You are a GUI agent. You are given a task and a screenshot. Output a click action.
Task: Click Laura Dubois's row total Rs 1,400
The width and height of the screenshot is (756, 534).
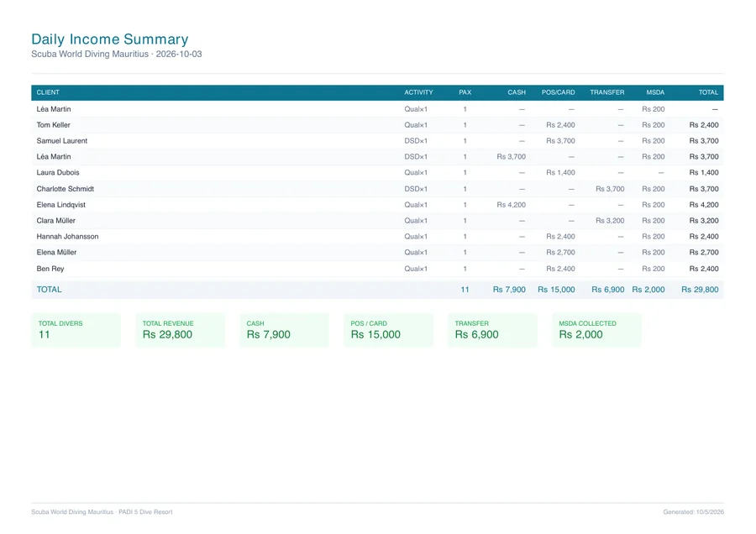[x=704, y=172]
